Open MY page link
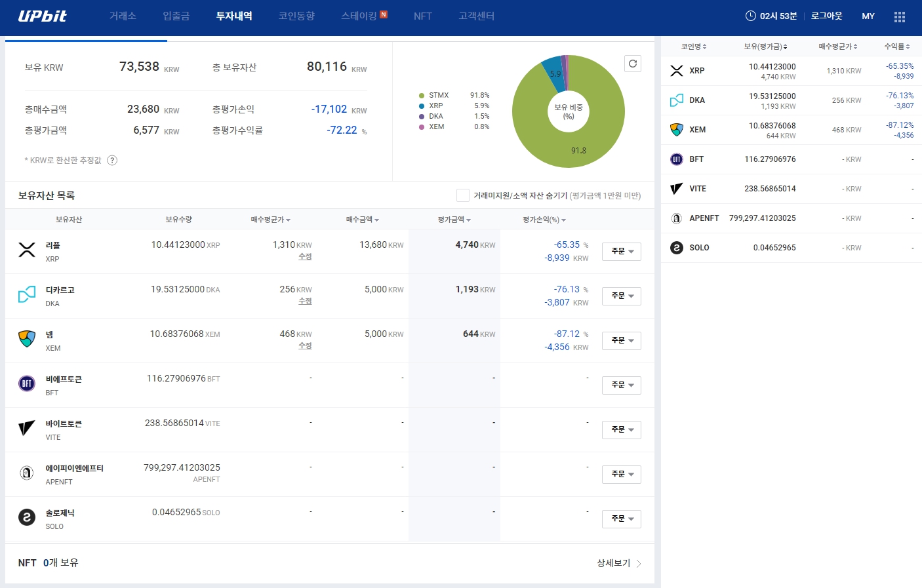This screenshot has width=922, height=588. [x=868, y=16]
